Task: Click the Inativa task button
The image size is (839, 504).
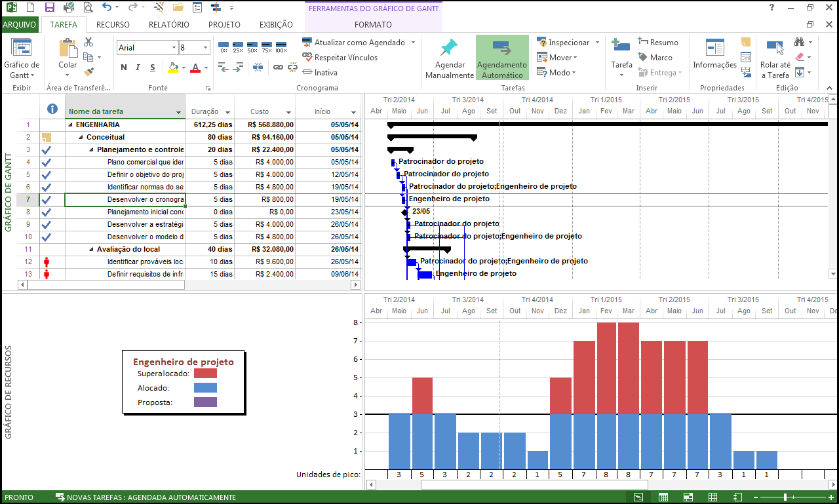Action: click(320, 73)
